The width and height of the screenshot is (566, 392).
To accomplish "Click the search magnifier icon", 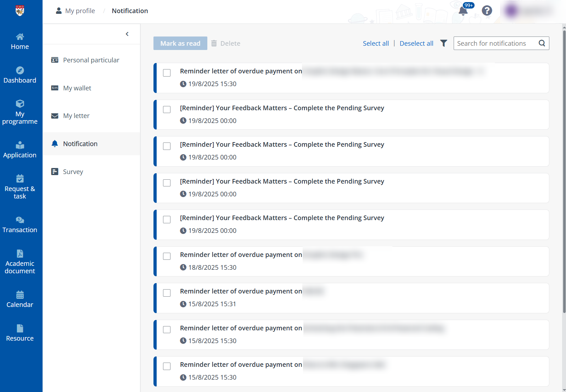I will coord(542,43).
